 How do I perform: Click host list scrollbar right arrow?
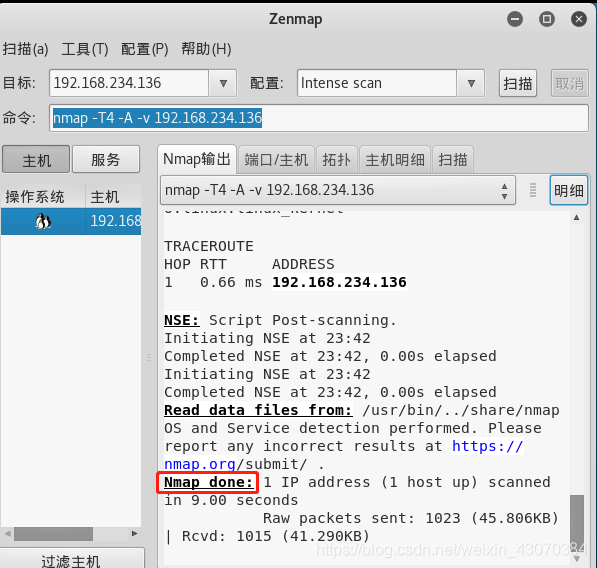134,534
